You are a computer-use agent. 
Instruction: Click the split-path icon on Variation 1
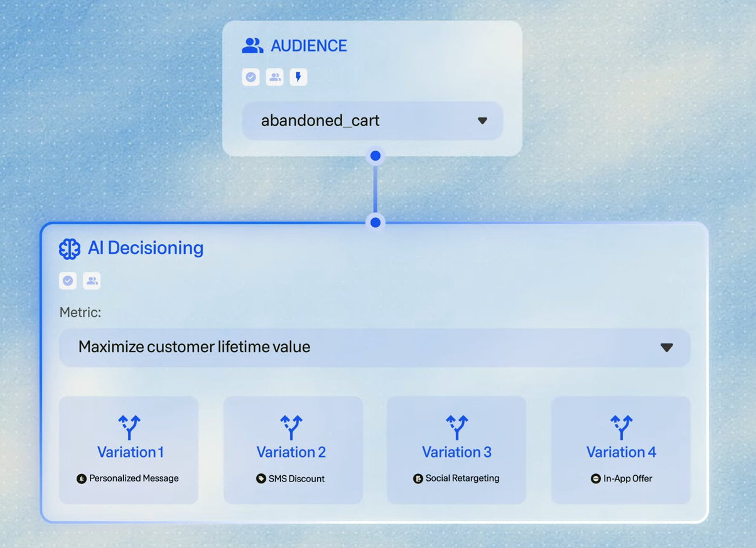(129, 427)
